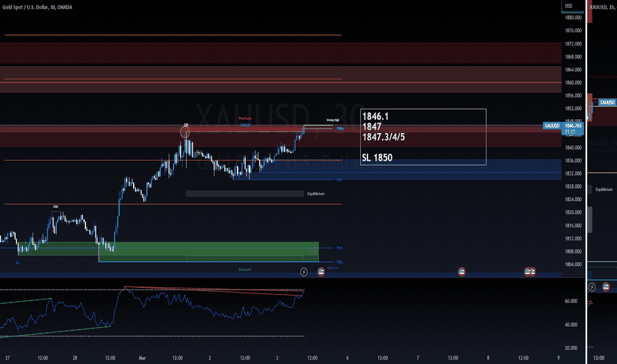The width and height of the screenshot is (617, 364).
Task: Click the Strong High label
Action: coord(332,120)
